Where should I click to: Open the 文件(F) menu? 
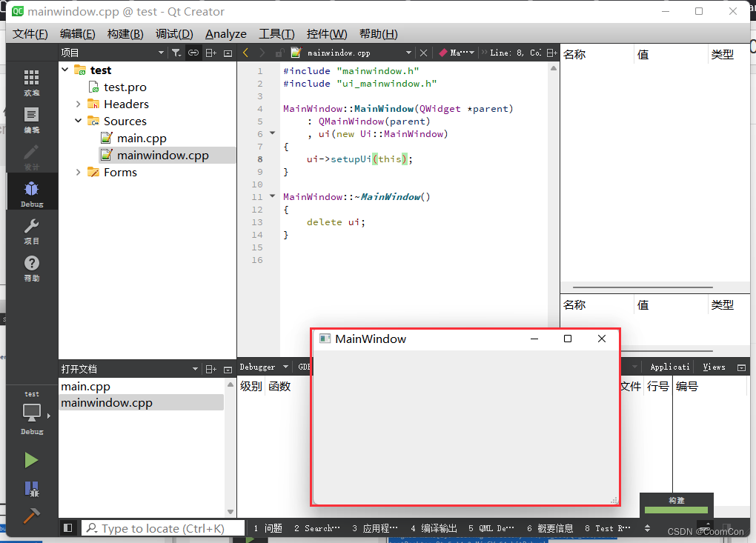tap(30, 34)
